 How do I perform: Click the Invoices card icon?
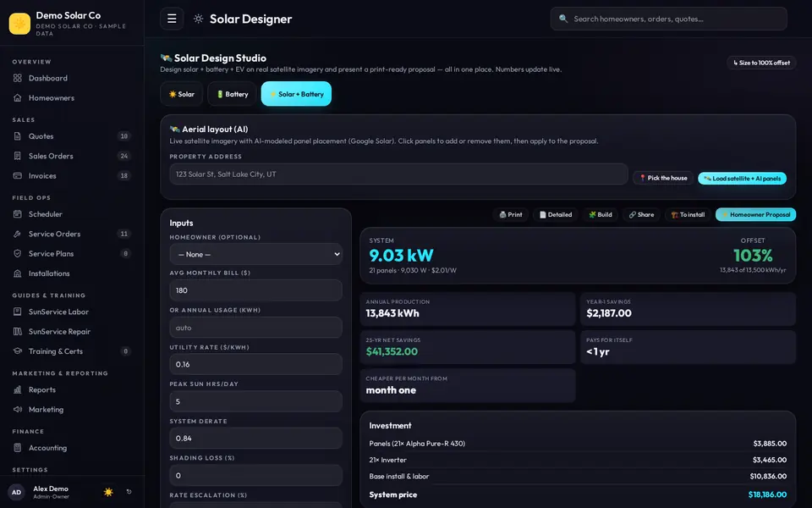(x=18, y=176)
